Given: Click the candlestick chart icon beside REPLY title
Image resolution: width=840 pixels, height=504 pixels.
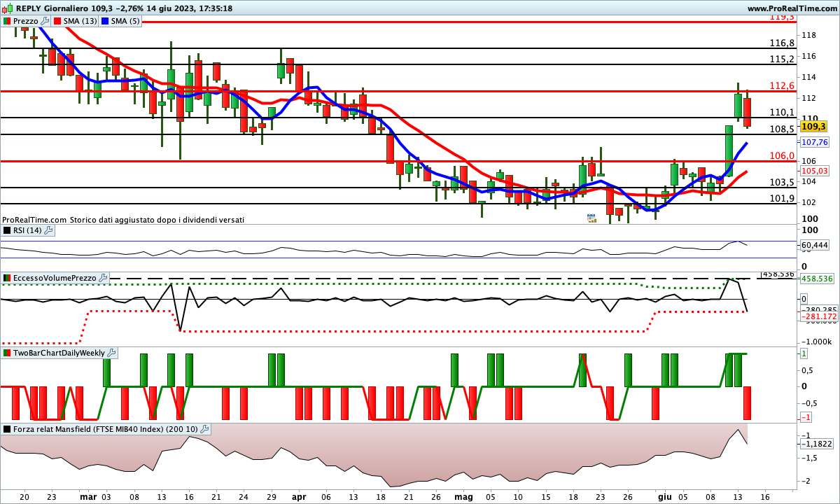Looking at the screenshot, I should click(x=8, y=8).
